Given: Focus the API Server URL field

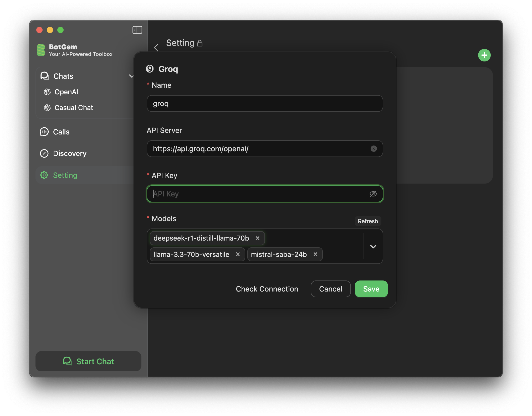Looking at the screenshot, I should 265,149.
